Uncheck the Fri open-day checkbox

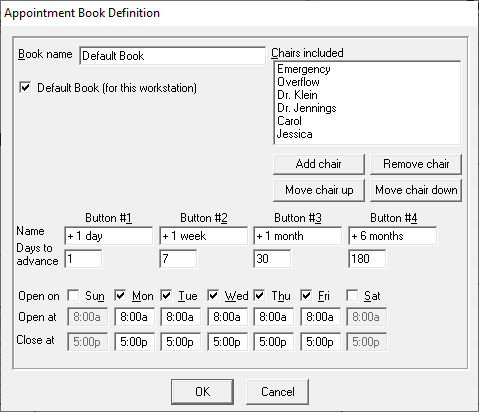tap(306, 295)
